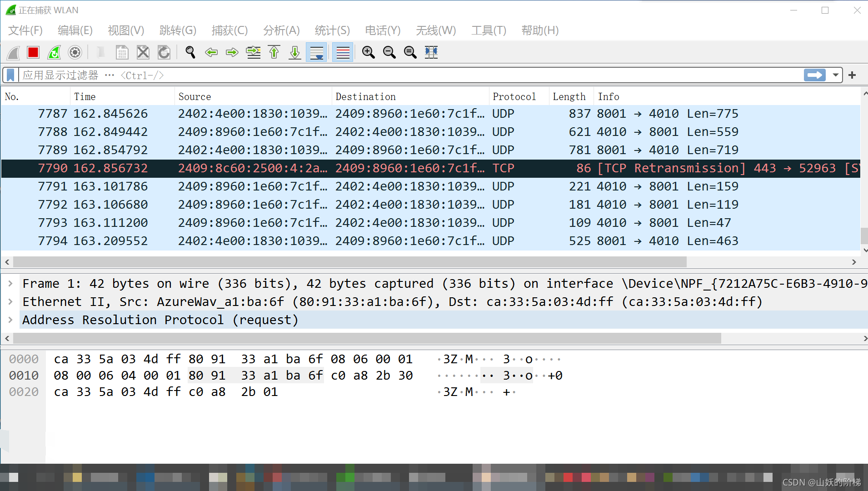Reset text to normal size

coord(410,53)
